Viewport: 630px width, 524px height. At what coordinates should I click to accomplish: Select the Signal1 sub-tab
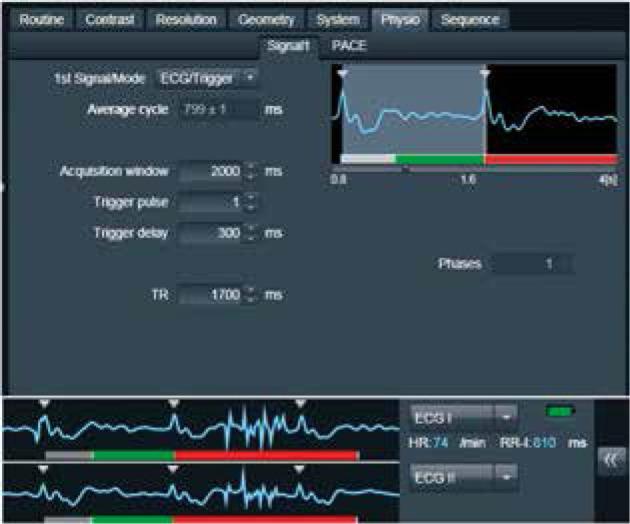point(289,46)
